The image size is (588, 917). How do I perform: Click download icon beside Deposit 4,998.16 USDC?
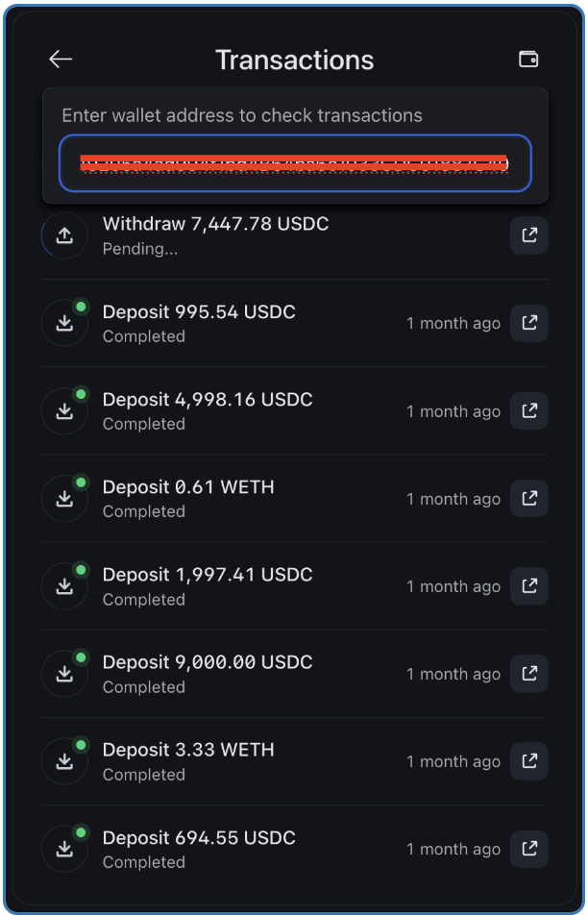point(64,410)
